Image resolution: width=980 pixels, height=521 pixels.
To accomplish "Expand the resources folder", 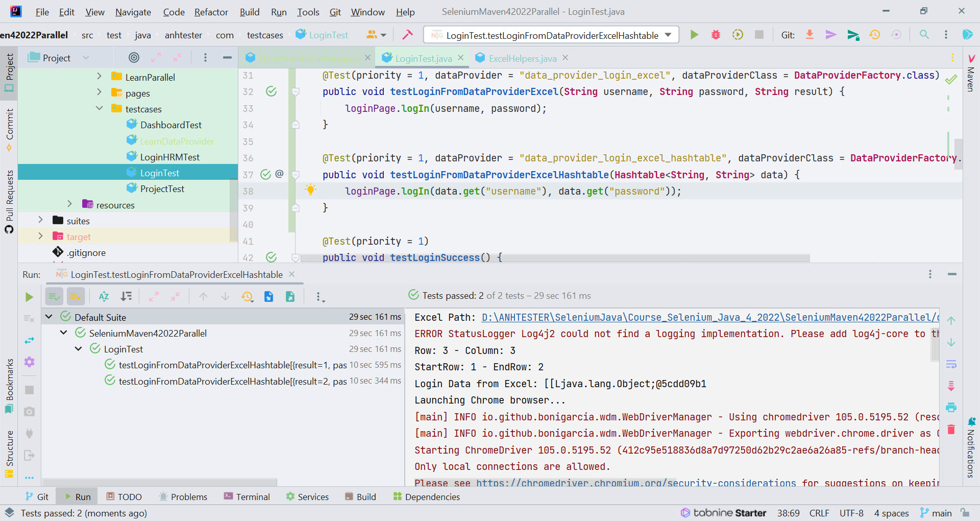I will coord(70,204).
